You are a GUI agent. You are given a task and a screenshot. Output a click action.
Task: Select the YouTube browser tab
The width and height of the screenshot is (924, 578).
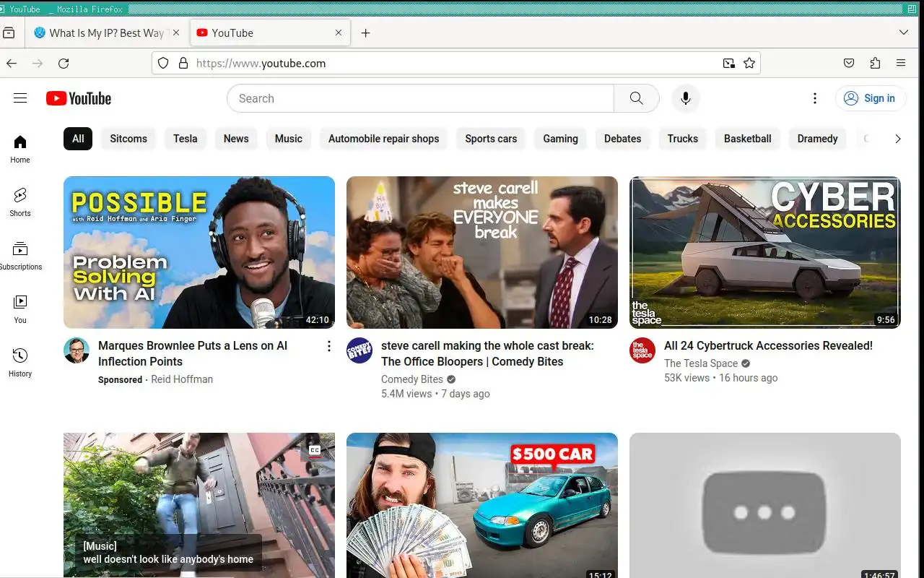click(270, 33)
